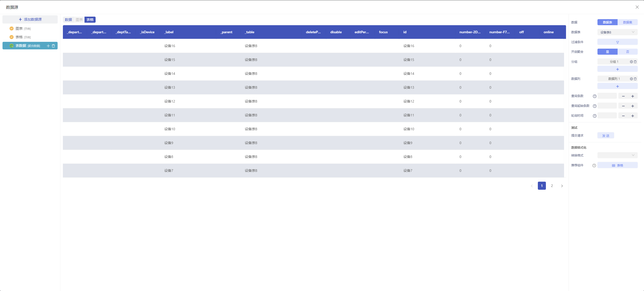This screenshot has height=291, width=644.
Task: Click the 数据列 1 entry
Action: (x=614, y=79)
